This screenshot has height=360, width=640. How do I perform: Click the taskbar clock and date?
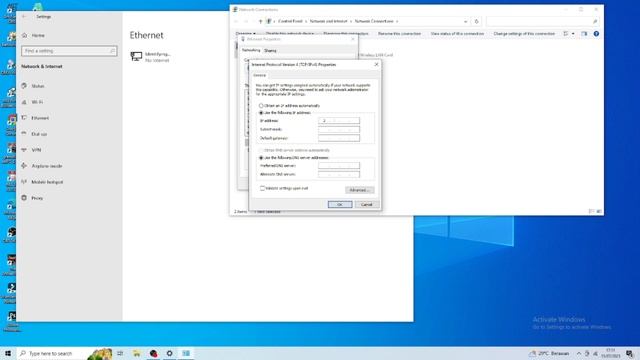(x=611, y=353)
